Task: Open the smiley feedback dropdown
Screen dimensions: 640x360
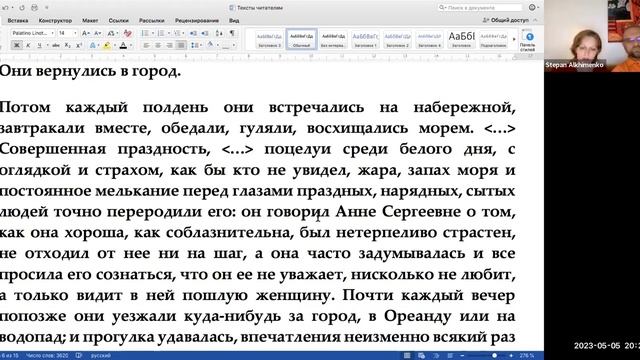Action: [534, 7]
